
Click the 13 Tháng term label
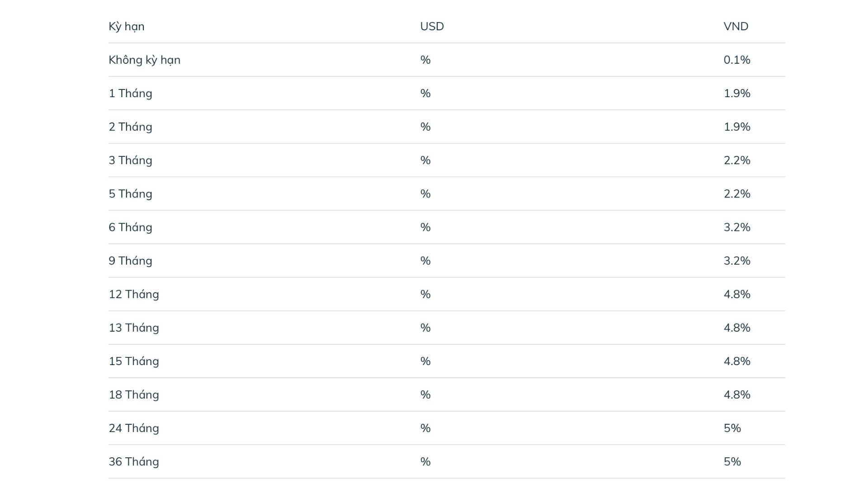[x=134, y=328]
